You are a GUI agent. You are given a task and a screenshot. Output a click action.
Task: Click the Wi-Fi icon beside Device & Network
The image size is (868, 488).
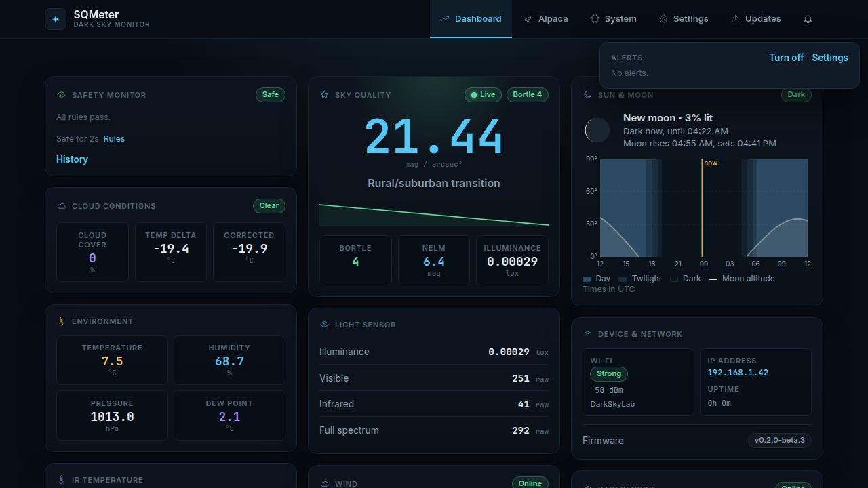point(587,334)
